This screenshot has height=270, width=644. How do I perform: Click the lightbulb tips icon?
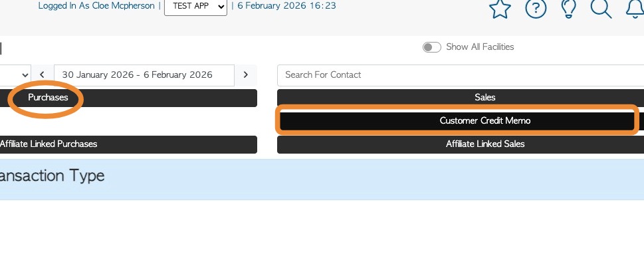[x=568, y=8]
